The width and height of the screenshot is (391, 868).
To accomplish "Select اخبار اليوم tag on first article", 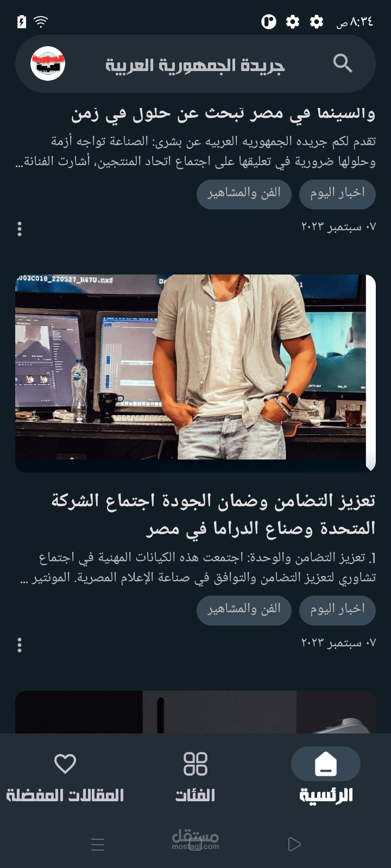I will [337, 194].
